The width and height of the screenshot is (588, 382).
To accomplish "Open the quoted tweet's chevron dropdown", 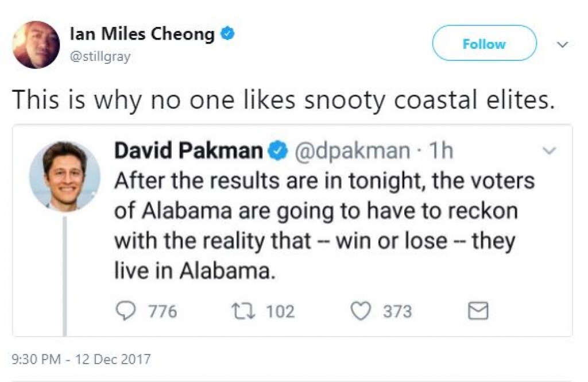I will click(550, 151).
